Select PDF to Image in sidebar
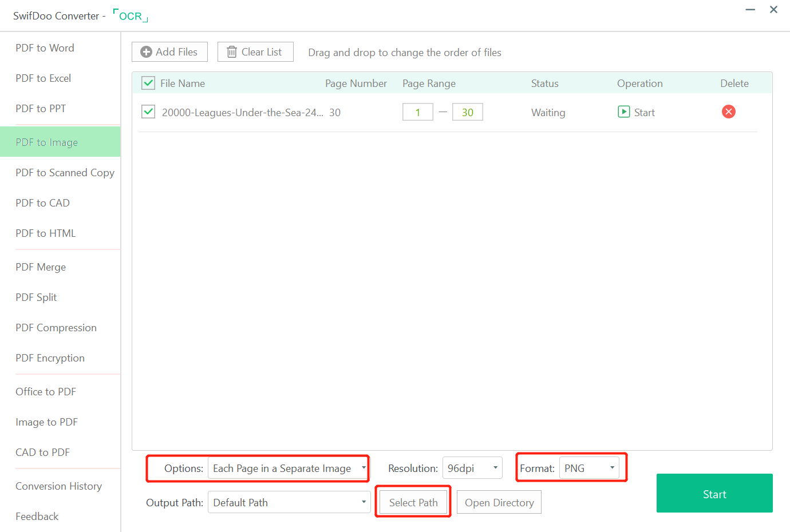Image resolution: width=790 pixels, height=532 pixels. [60, 142]
